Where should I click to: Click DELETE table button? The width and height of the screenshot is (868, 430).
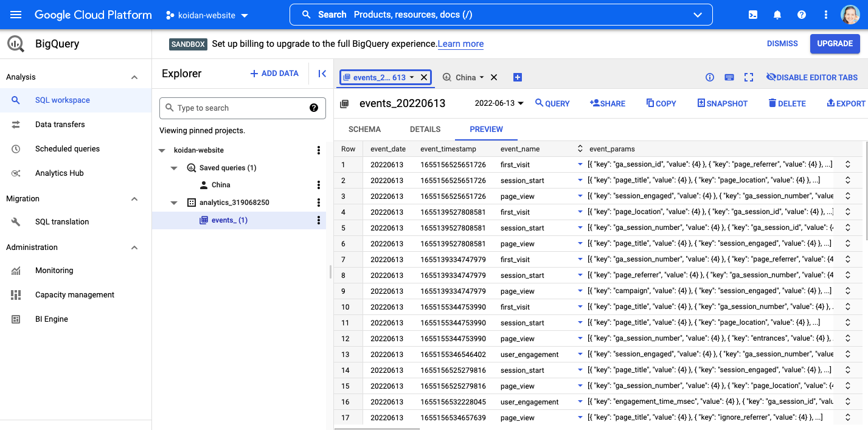[787, 103]
